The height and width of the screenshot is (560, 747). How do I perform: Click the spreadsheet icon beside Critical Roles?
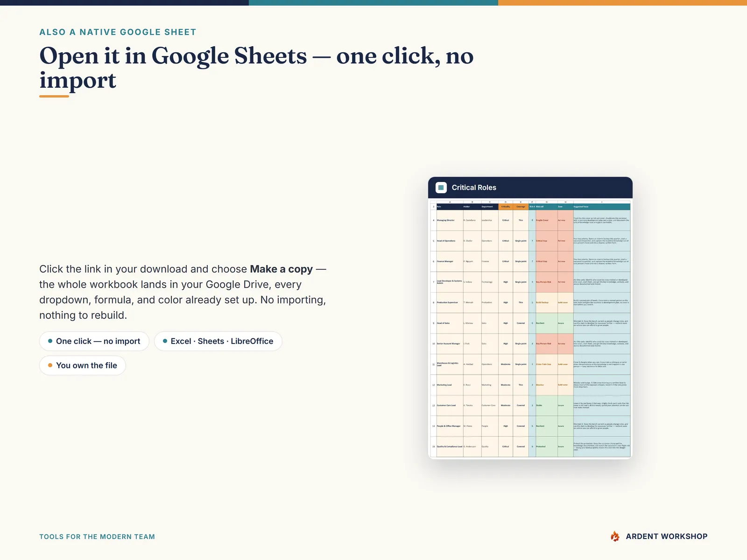pos(441,188)
